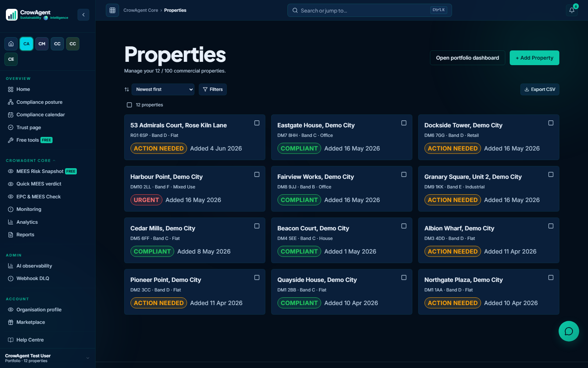Screen dimensions: 588x368
Task: Collapse the CrowAgent Core section
Action: click(x=31, y=160)
